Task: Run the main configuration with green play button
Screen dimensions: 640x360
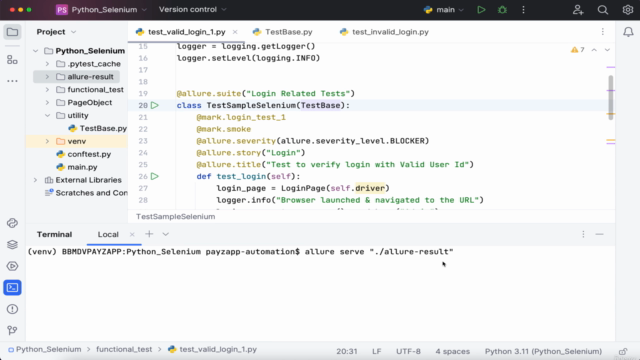Action: point(481,9)
